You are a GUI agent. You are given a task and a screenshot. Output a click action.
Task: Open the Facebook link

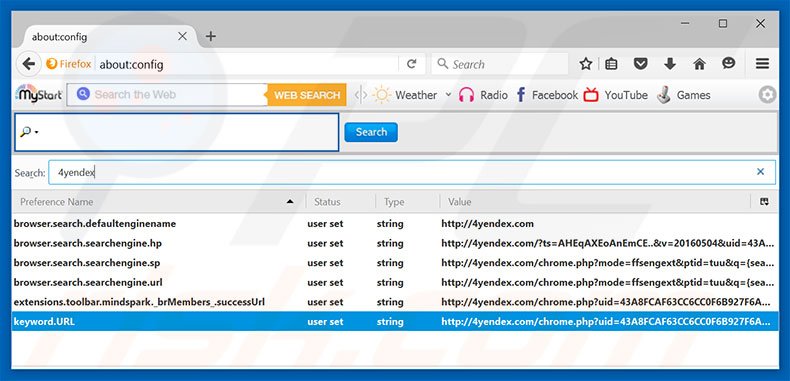point(555,95)
